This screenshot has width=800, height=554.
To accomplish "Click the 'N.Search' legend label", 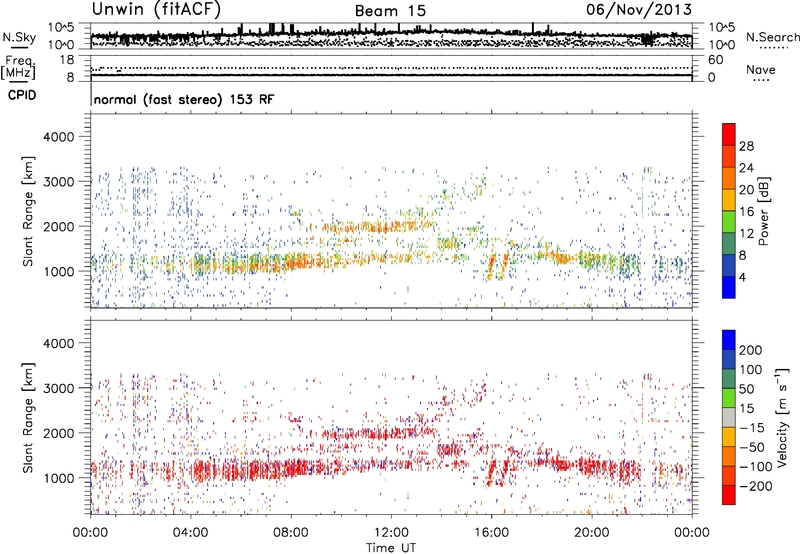I will (773, 37).
